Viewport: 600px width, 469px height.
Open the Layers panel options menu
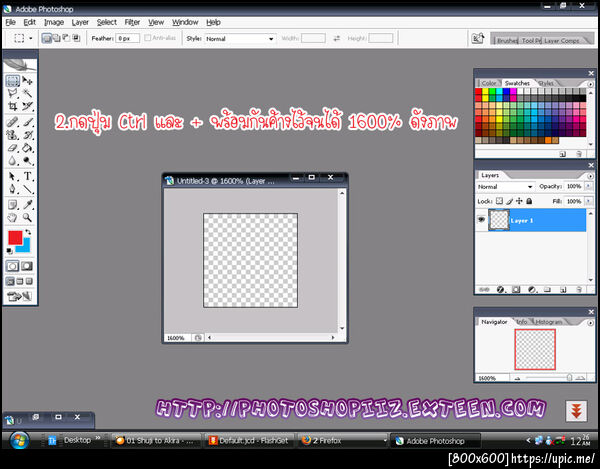point(590,176)
